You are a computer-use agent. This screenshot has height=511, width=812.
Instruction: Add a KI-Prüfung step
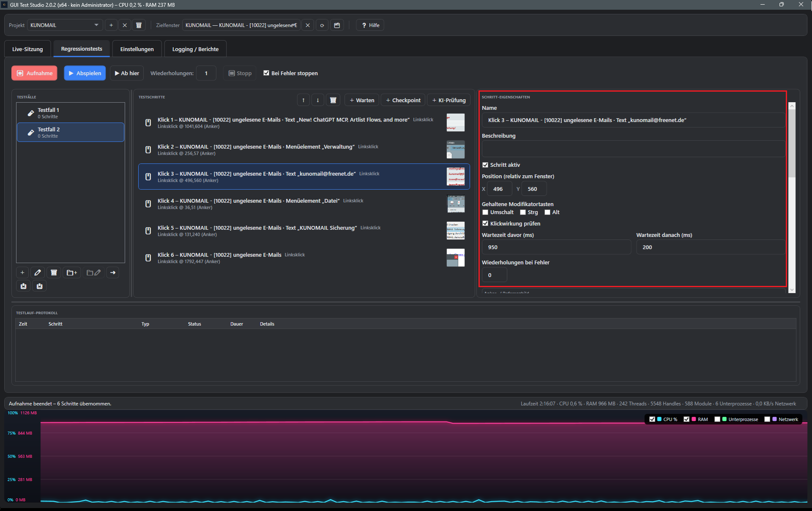click(449, 100)
